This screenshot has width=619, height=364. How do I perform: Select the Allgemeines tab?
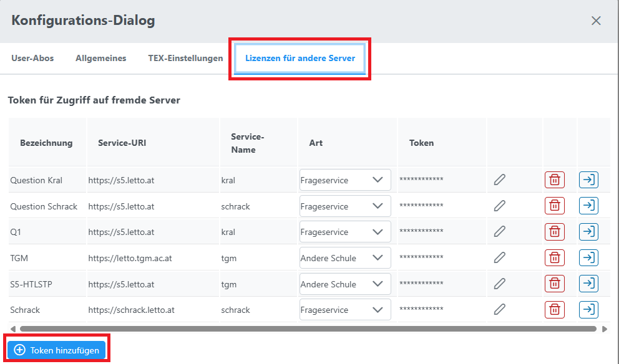click(x=100, y=58)
